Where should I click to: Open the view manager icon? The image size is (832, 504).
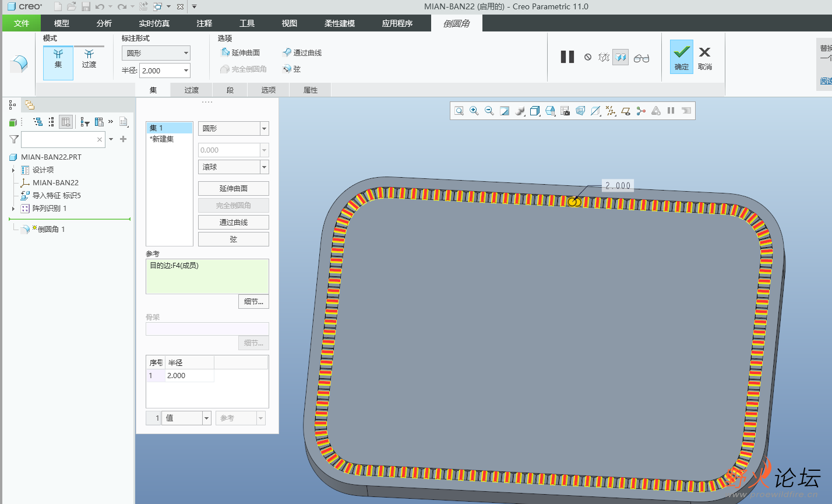click(551, 111)
